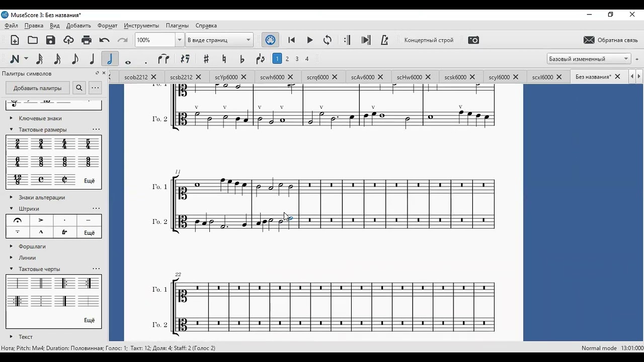Toggle MIDI input
Image resolution: width=644 pixels, height=362 pixels.
(x=270, y=40)
